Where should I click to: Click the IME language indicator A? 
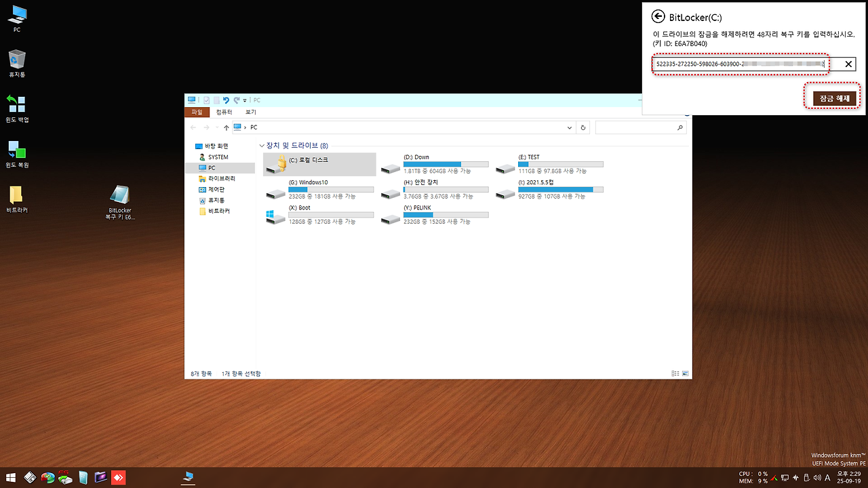tap(827, 478)
